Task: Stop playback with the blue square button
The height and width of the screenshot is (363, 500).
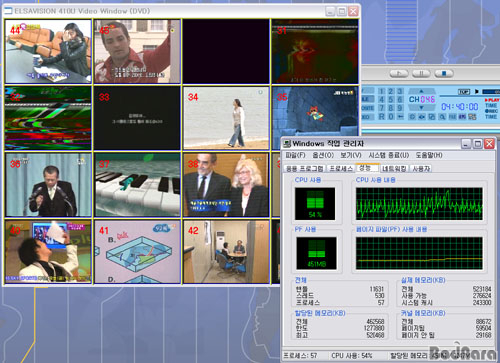Action: [444, 74]
